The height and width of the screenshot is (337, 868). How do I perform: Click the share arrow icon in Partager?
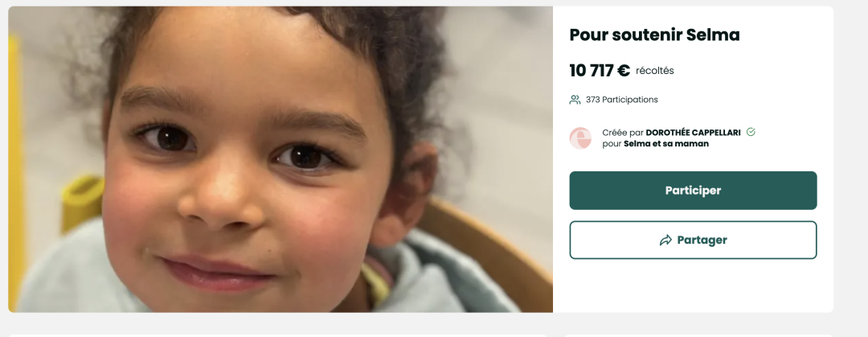click(665, 240)
